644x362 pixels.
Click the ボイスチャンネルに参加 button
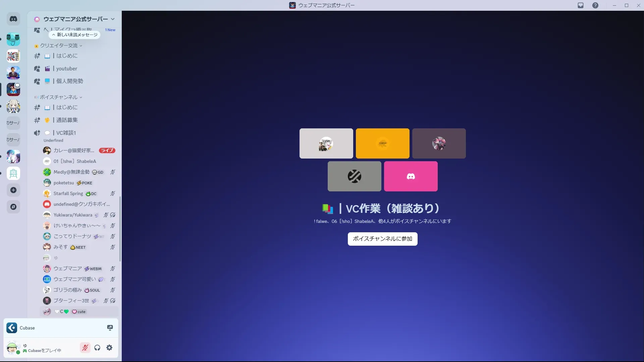click(x=382, y=239)
